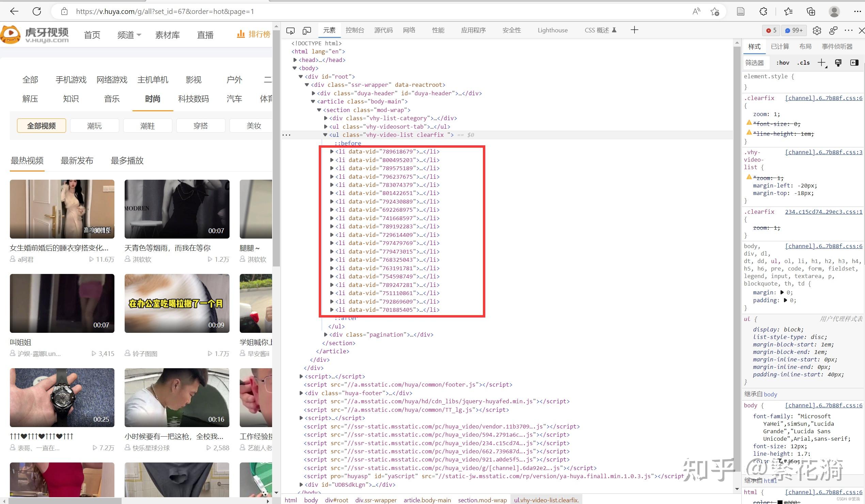Open browser extensions puzzle icon
The image size is (865, 504).
[763, 11]
